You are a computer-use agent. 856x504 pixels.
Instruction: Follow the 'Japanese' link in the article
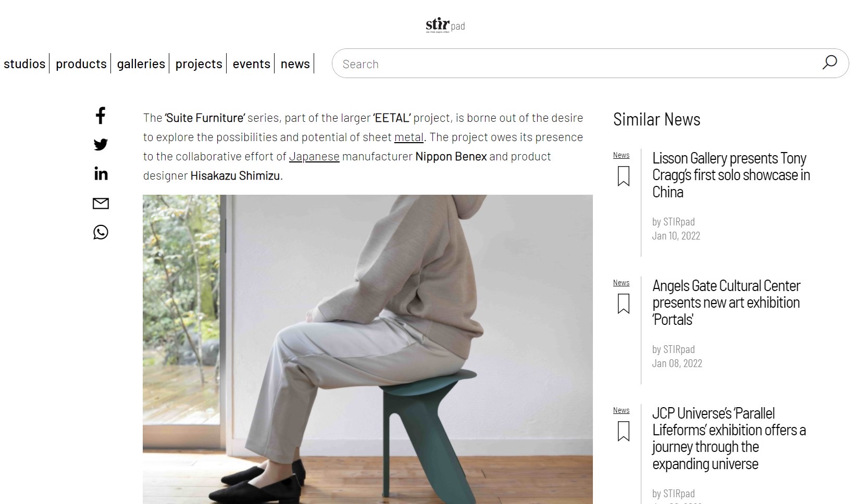click(314, 156)
